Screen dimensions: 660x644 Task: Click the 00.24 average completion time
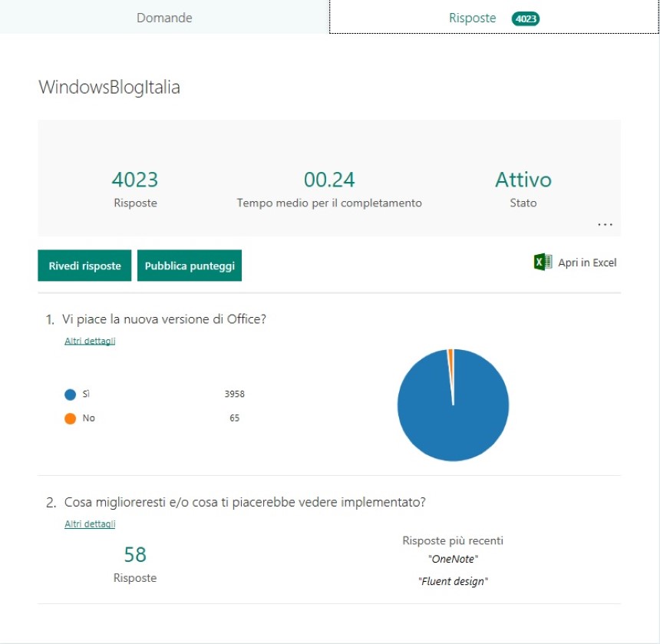click(x=329, y=180)
